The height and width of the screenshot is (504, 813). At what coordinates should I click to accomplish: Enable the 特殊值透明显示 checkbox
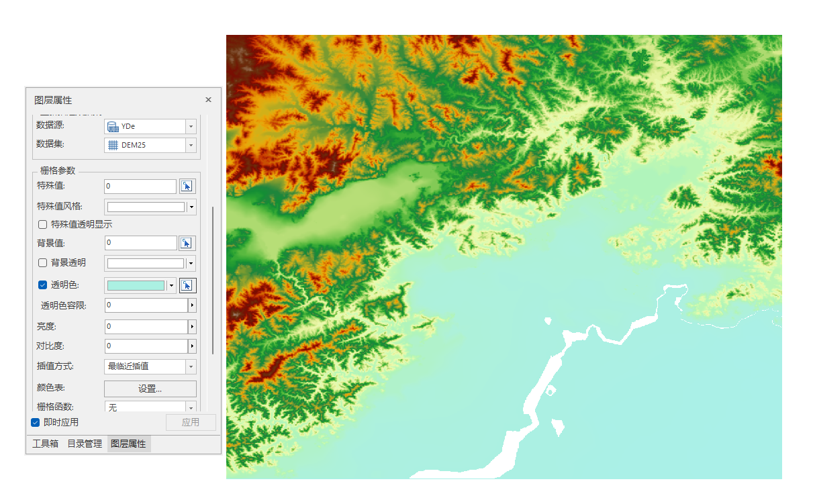pyautogui.click(x=43, y=225)
